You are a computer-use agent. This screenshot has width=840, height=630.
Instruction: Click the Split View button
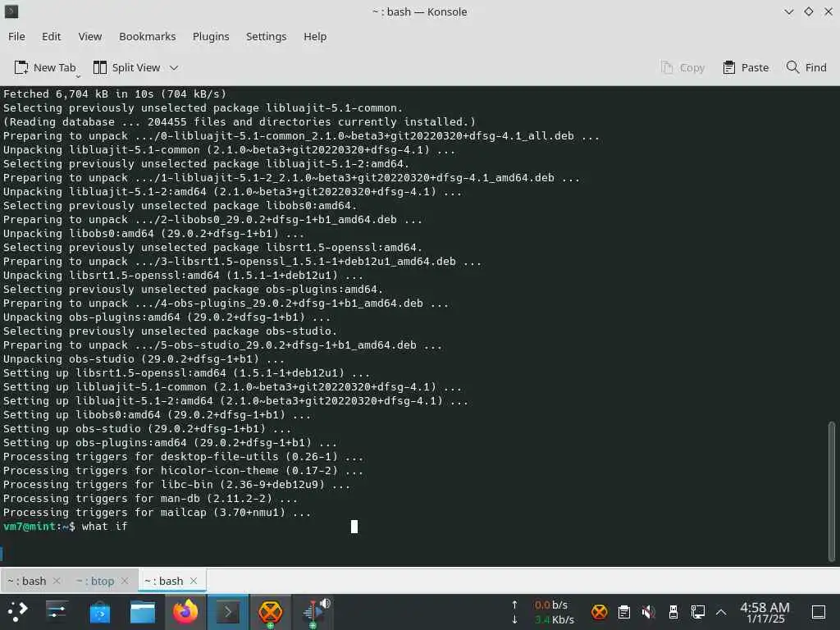[126, 67]
